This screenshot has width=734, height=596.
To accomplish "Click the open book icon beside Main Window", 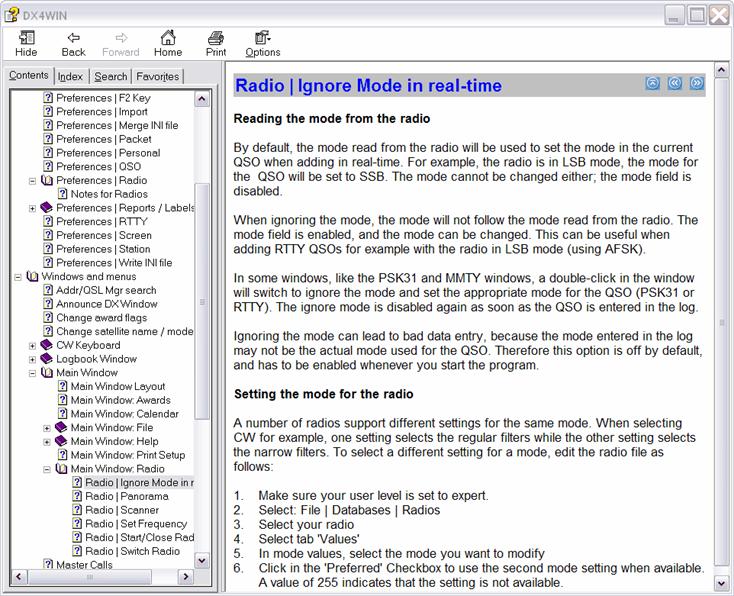I will pyautogui.click(x=47, y=373).
